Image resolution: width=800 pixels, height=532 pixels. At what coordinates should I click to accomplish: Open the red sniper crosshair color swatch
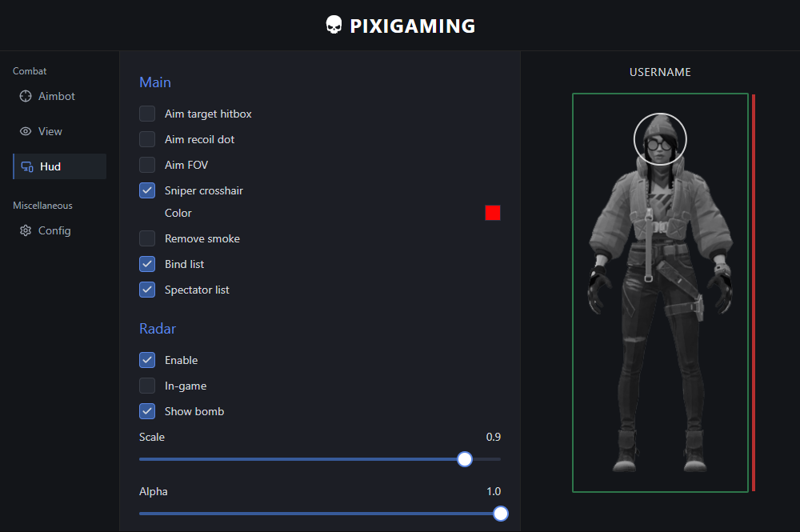(492, 213)
